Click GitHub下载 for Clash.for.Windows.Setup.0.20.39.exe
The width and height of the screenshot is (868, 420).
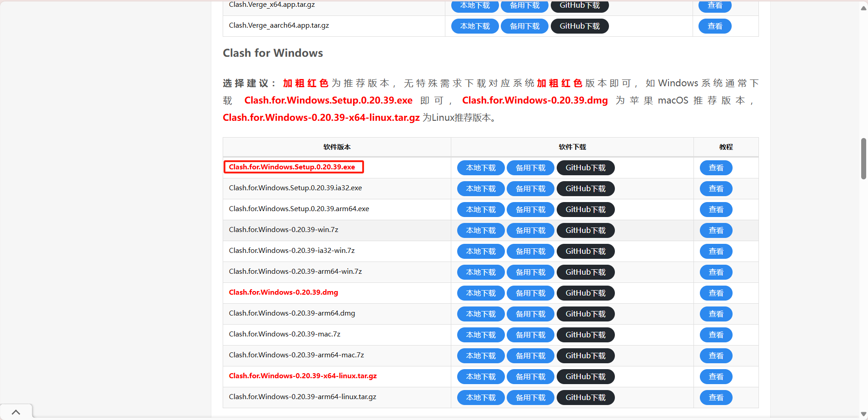[x=585, y=168]
